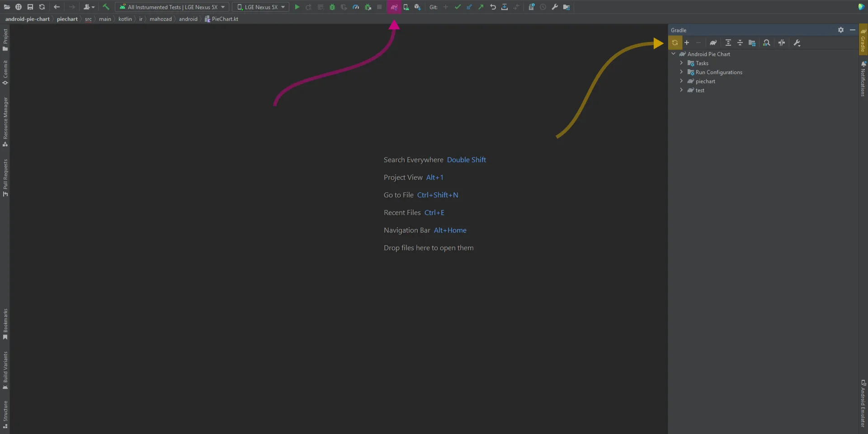The width and height of the screenshot is (868, 434).
Task: Link a Gradle project with plus icon
Action: pos(687,42)
